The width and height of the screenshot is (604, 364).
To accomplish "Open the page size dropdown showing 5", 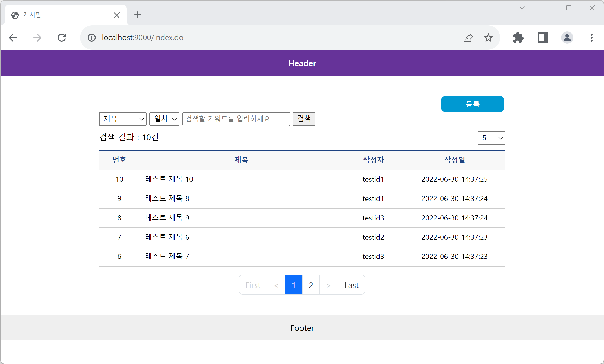I will coord(491,138).
